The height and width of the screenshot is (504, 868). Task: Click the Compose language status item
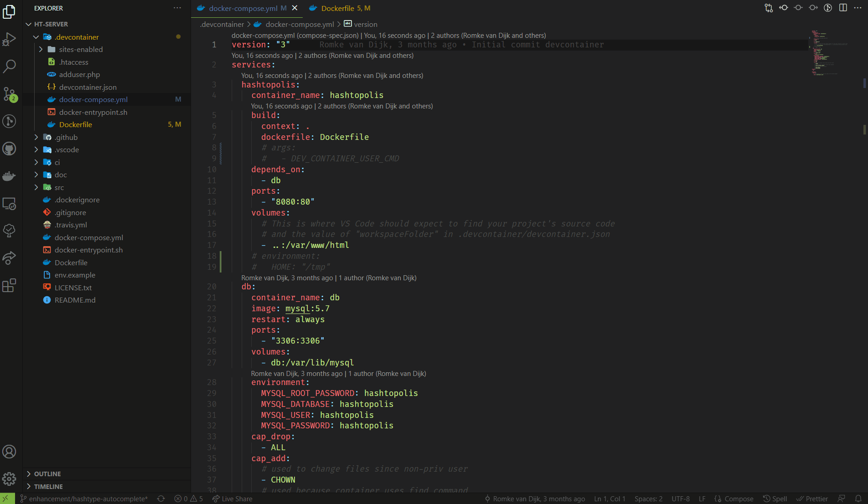(x=734, y=499)
